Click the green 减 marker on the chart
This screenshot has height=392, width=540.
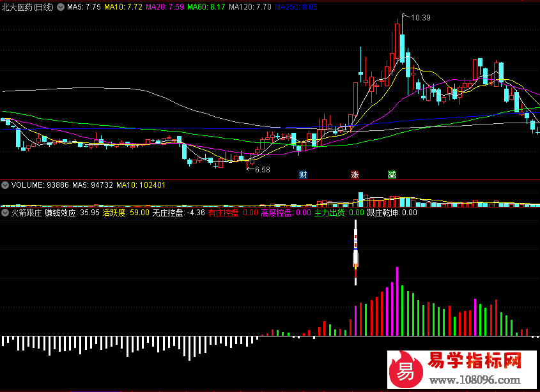392,174
